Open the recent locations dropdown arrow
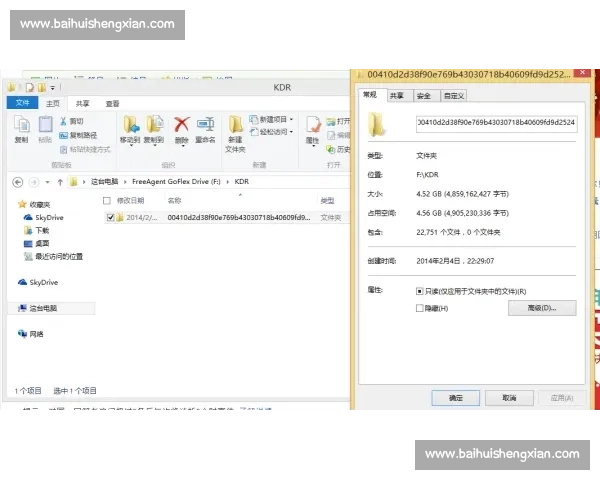The height and width of the screenshot is (480, 600). point(47,182)
